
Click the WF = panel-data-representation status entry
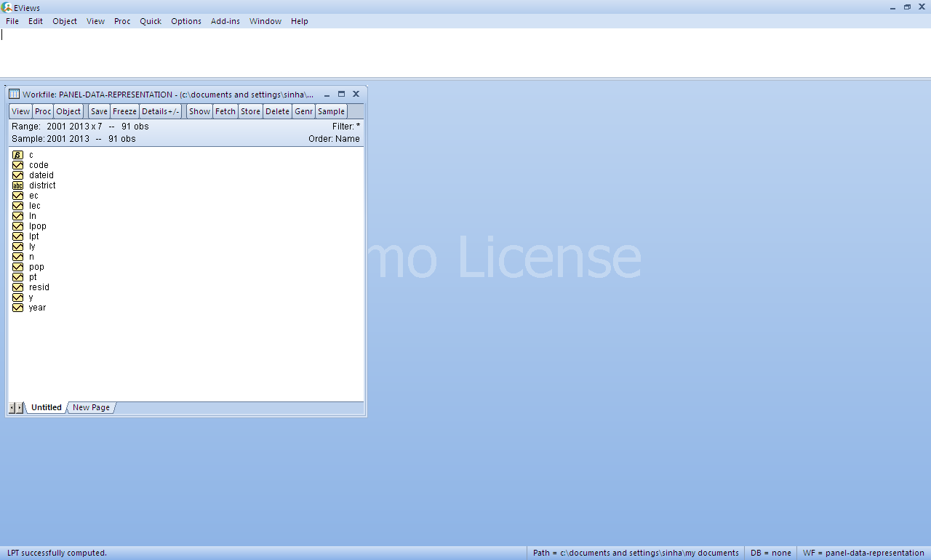[863, 553]
